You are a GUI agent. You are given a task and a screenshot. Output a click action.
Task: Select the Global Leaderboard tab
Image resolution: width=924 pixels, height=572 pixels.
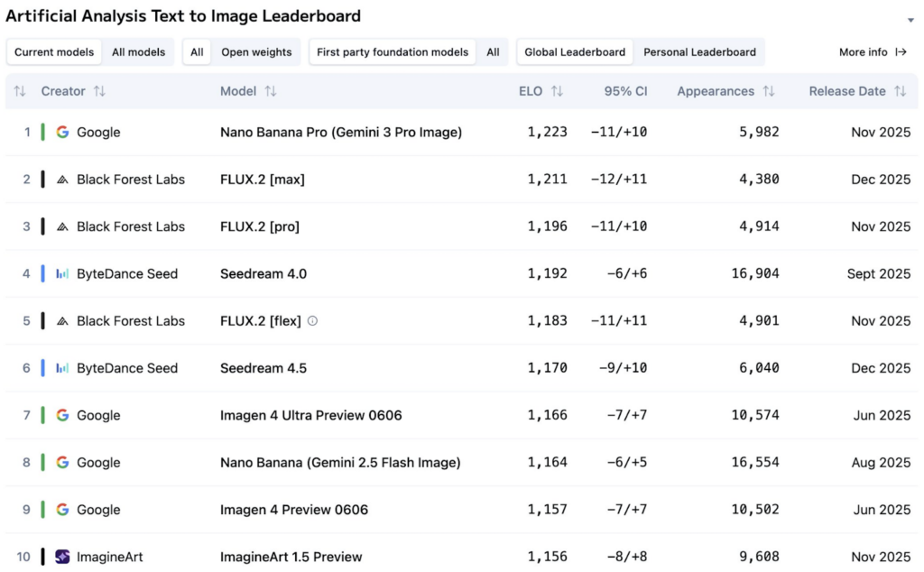click(574, 51)
